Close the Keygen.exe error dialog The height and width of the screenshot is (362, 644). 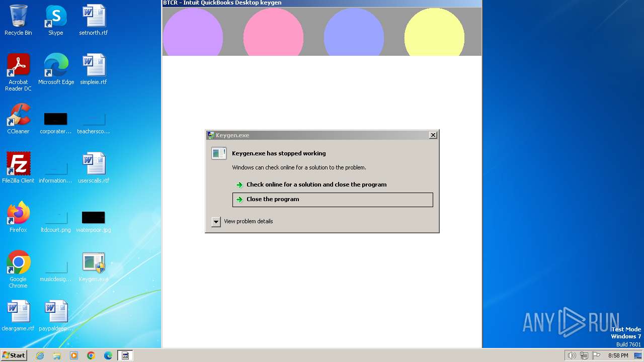pyautogui.click(x=433, y=135)
